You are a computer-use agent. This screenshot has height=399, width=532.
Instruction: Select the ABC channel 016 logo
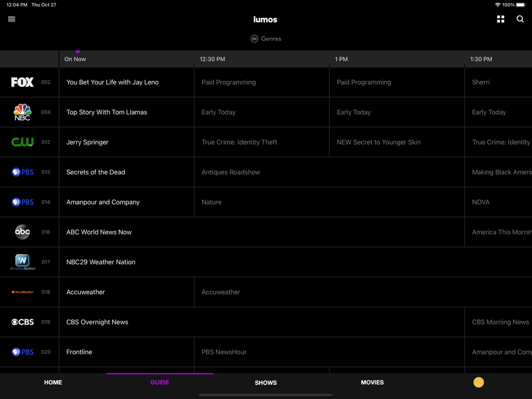tap(22, 232)
